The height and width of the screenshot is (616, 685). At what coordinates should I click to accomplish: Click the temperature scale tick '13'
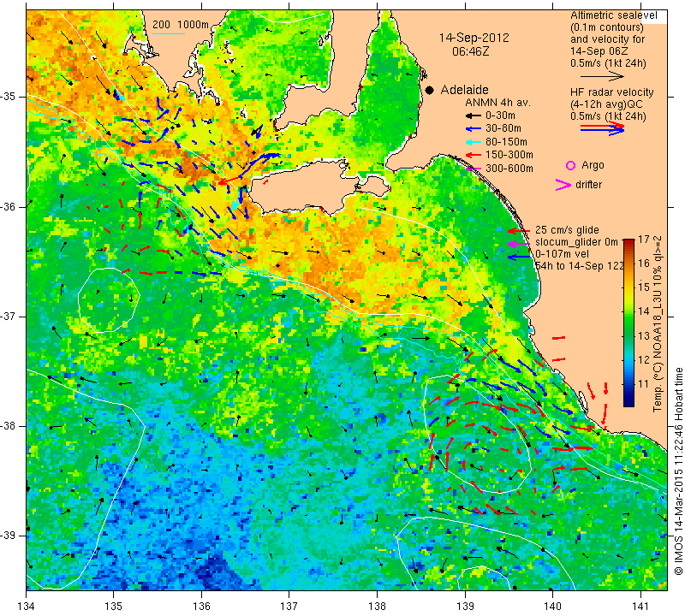pos(644,335)
